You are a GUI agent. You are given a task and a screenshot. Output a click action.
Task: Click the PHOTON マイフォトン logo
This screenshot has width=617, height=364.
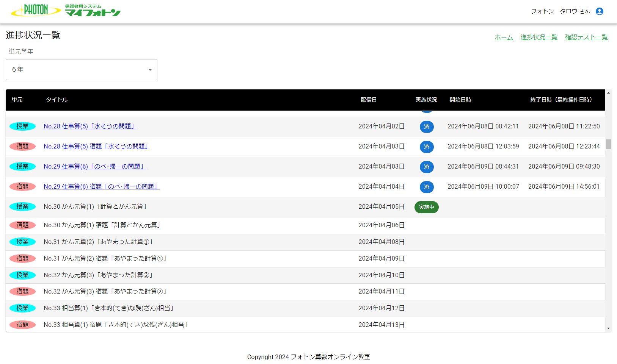click(66, 11)
